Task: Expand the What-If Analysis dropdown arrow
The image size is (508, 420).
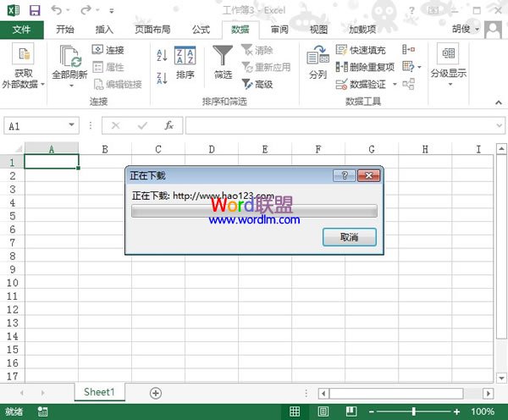Action: click(x=419, y=67)
